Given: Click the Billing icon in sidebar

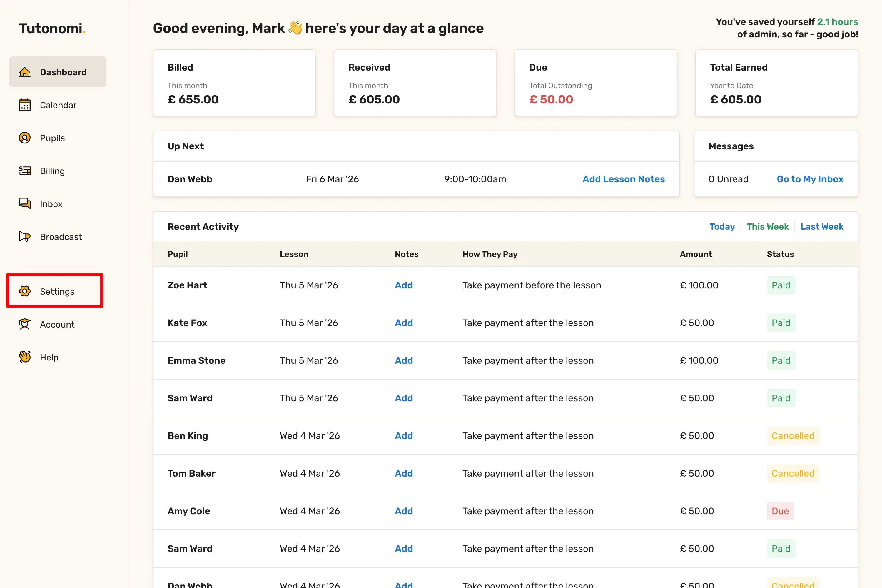Looking at the screenshot, I should (x=25, y=171).
